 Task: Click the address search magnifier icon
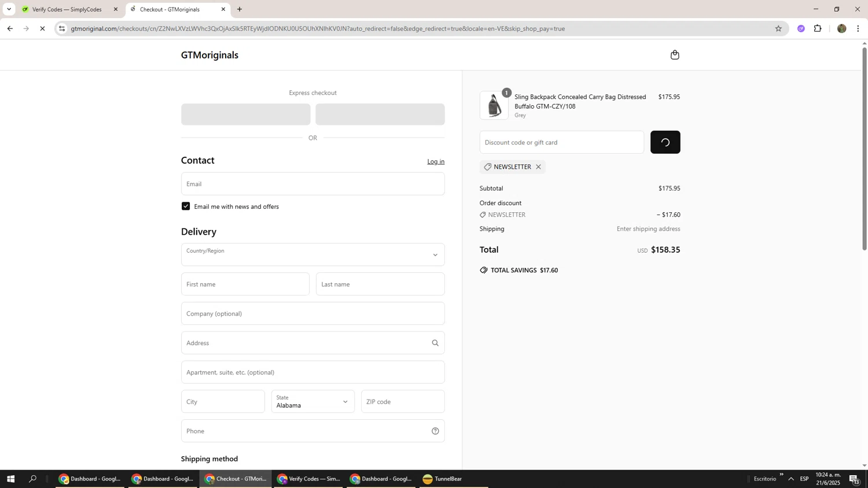tap(435, 343)
